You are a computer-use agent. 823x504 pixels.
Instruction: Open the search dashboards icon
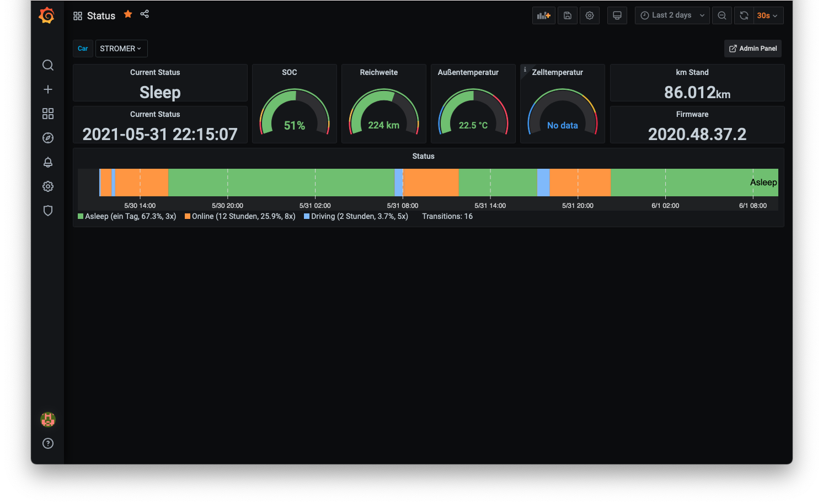(x=48, y=65)
